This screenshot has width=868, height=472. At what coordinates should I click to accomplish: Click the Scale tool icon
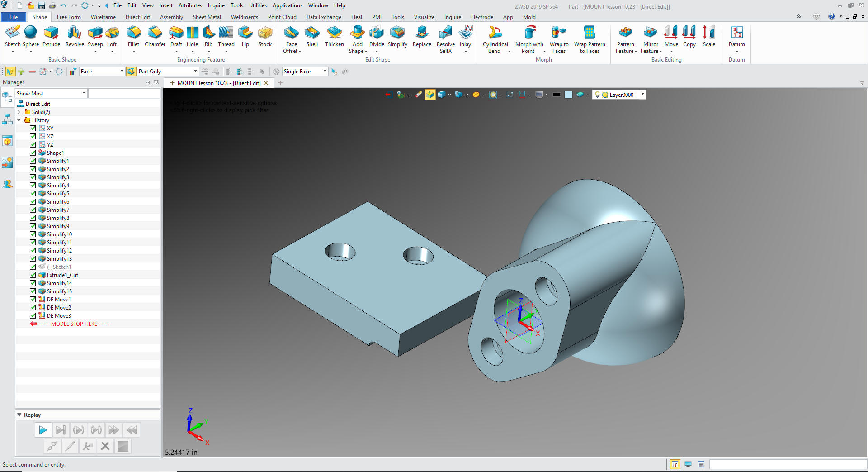[x=709, y=33]
